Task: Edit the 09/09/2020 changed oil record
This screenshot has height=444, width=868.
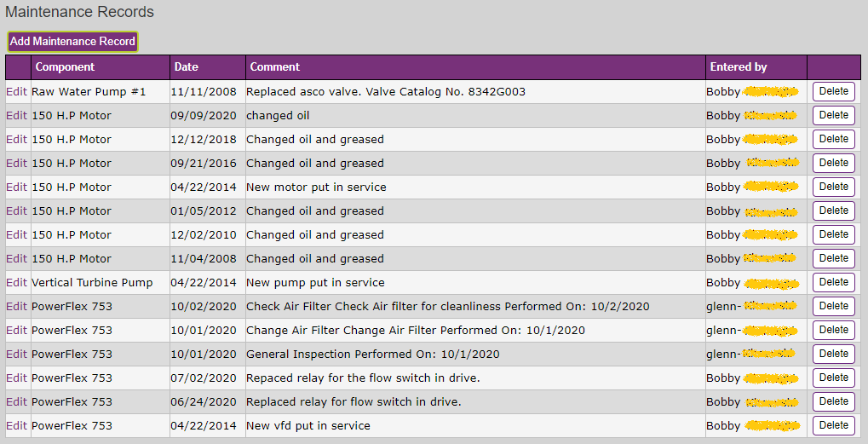Action: (x=16, y=116)
